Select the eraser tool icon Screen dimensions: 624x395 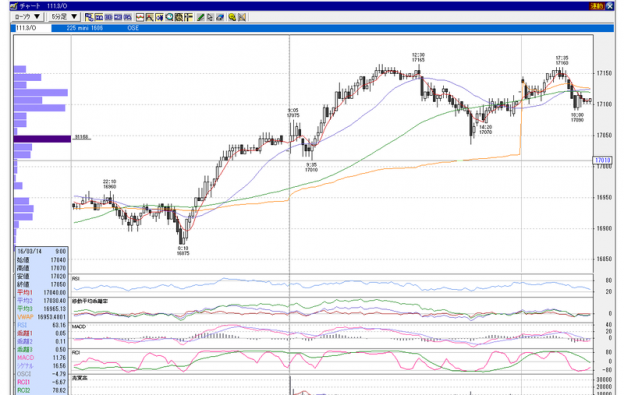(x=220, y=17)
